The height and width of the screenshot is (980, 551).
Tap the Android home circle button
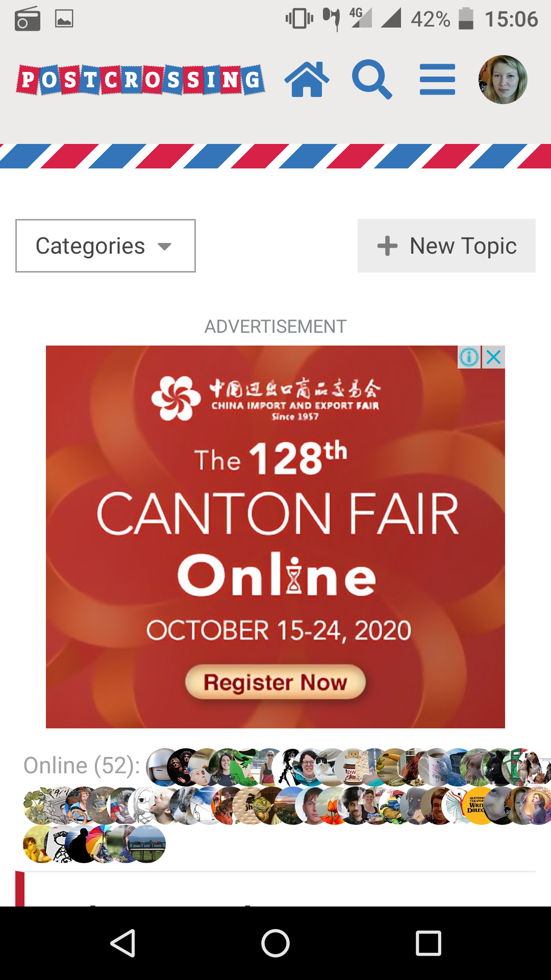275,943
